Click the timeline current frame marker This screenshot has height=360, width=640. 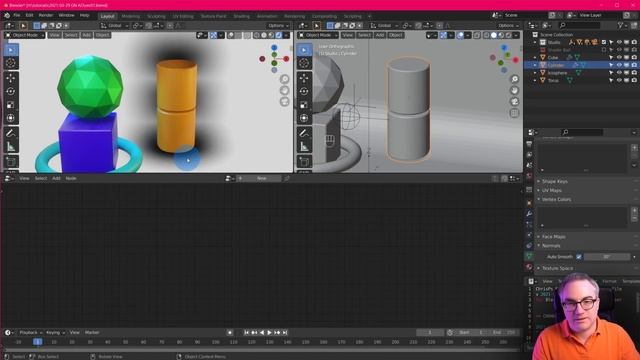pyautogui.click(x=38, y=342)
